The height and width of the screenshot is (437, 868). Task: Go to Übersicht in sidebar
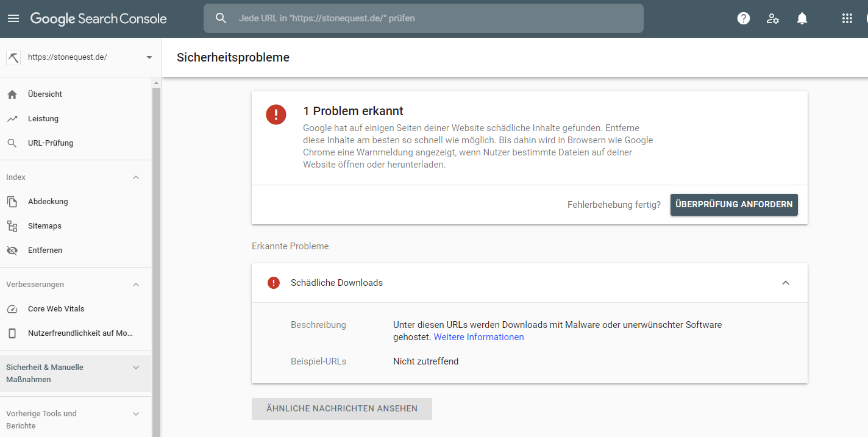(x=45, y=94)
